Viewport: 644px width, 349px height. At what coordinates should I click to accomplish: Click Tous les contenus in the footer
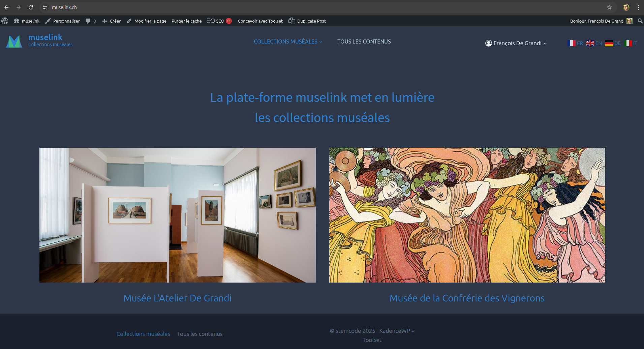(x=200, y=334)
